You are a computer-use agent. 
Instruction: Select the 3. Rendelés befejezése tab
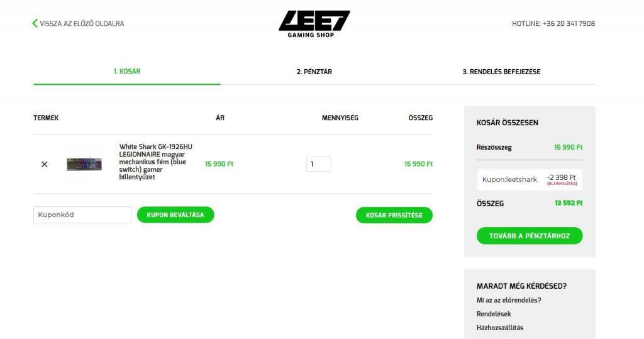(501, 72)
